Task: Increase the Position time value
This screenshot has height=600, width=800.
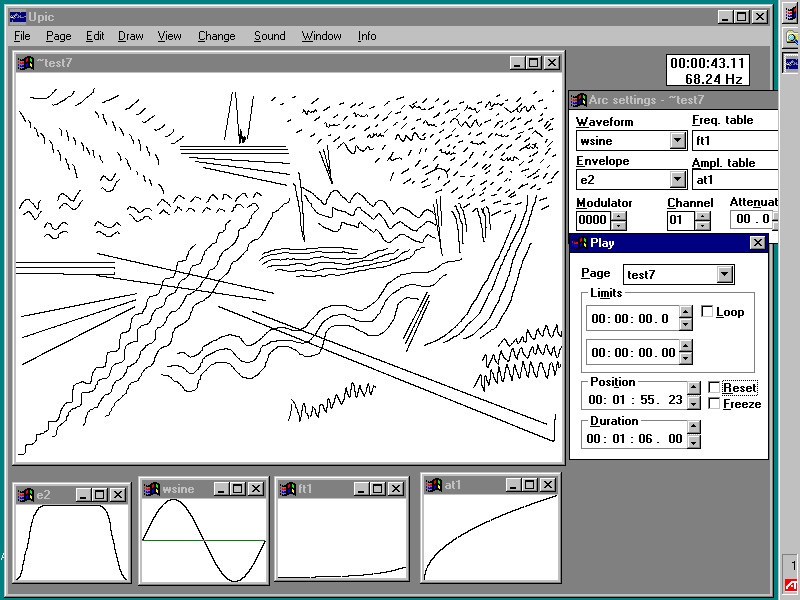Action: pyautogui.click(x=694, y=388)
